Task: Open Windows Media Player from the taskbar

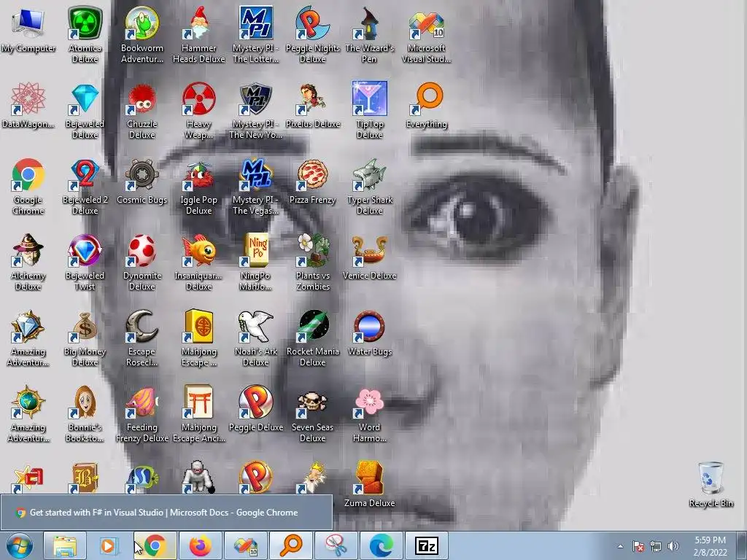Action: point(108,545)
